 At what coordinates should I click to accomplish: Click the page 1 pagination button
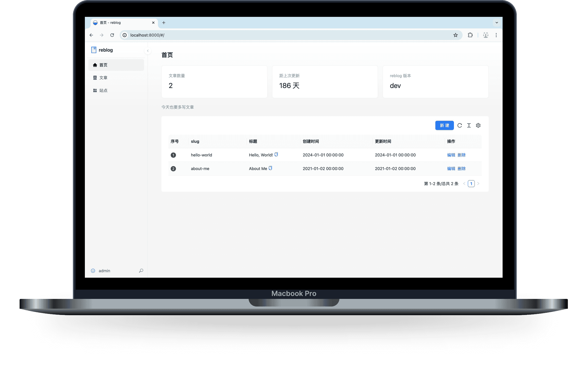pos(471,184)
